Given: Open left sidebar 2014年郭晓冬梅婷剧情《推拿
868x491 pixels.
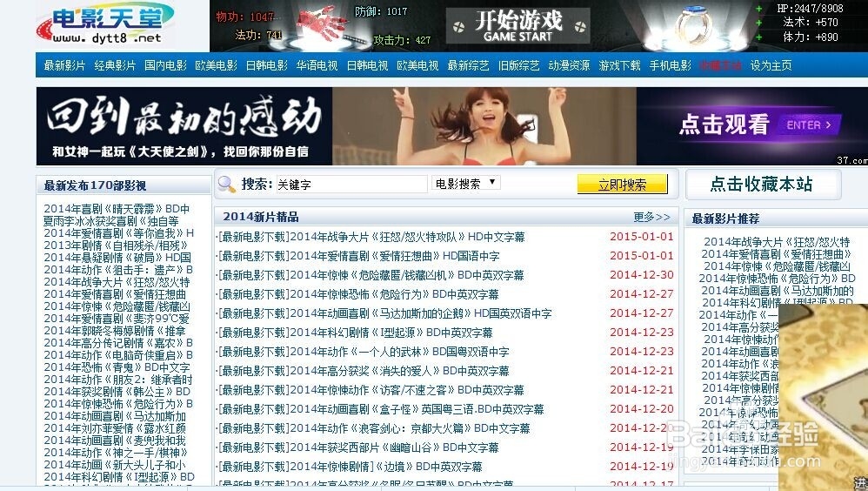Looking at the screenshot, I should 115,330.
